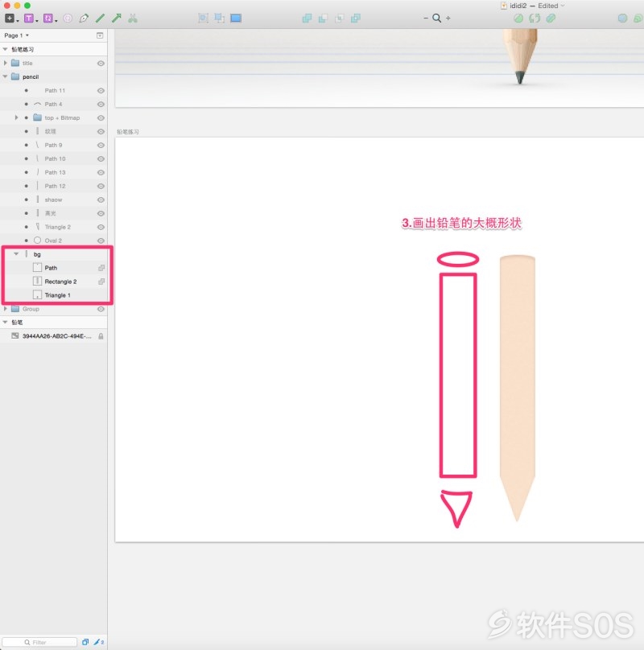This screenshot has width=644, height=650.
Task: Open the Page 1 dropdown
Action: pos(17,35)
